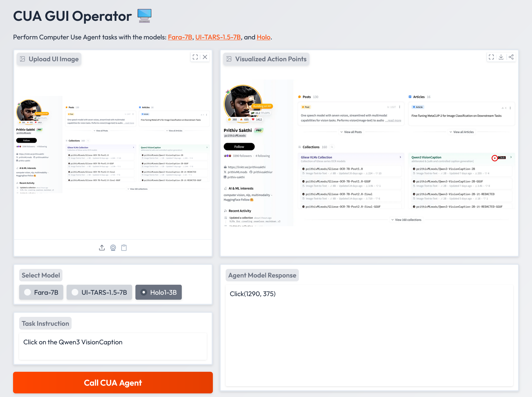Expand View 160 collections in the output image

point(406,220)
